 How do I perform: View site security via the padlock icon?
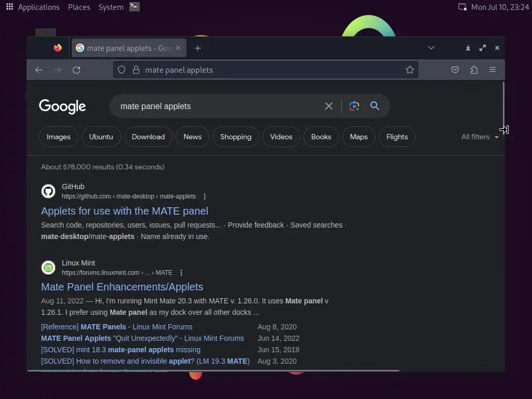136,70
